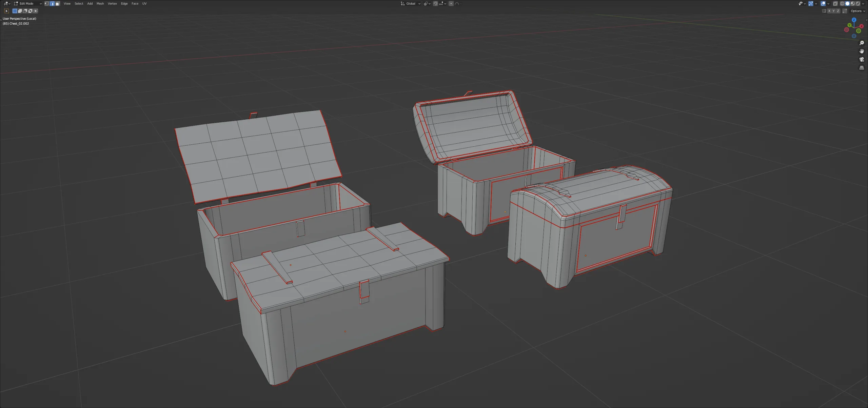Toggle perspective with the grid icon
The width and height of the screenshot is (868, 408).
tap(862, 67)
